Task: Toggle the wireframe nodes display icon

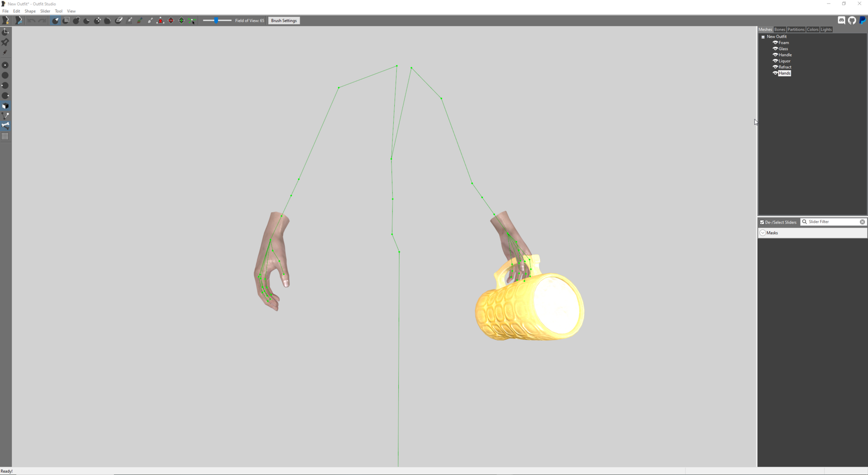Action: click(x=5, y=116)
